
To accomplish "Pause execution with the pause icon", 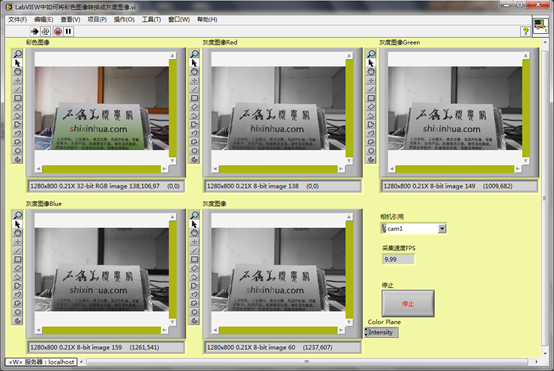I will [69, 31].
